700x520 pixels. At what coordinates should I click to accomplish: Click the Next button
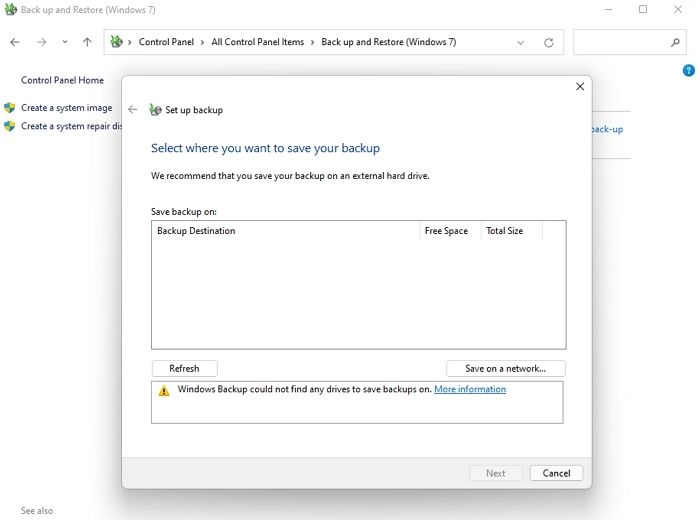(x=496, y=473)
